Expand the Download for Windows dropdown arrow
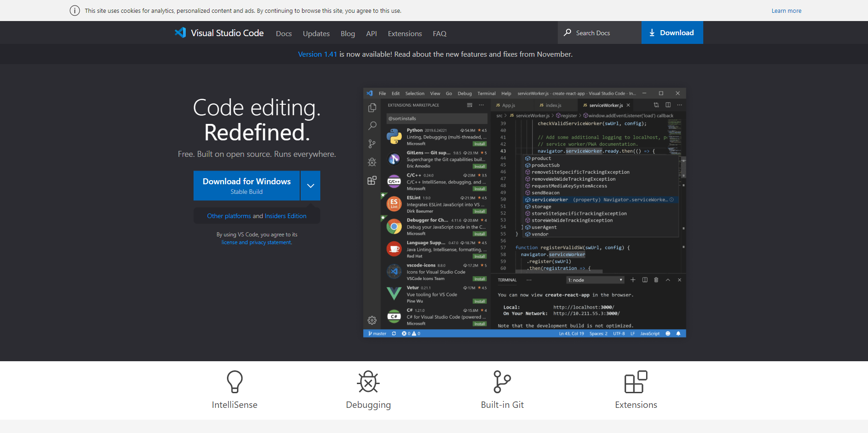Viewport: 868px width, 433px height. (x=310, y=185)
